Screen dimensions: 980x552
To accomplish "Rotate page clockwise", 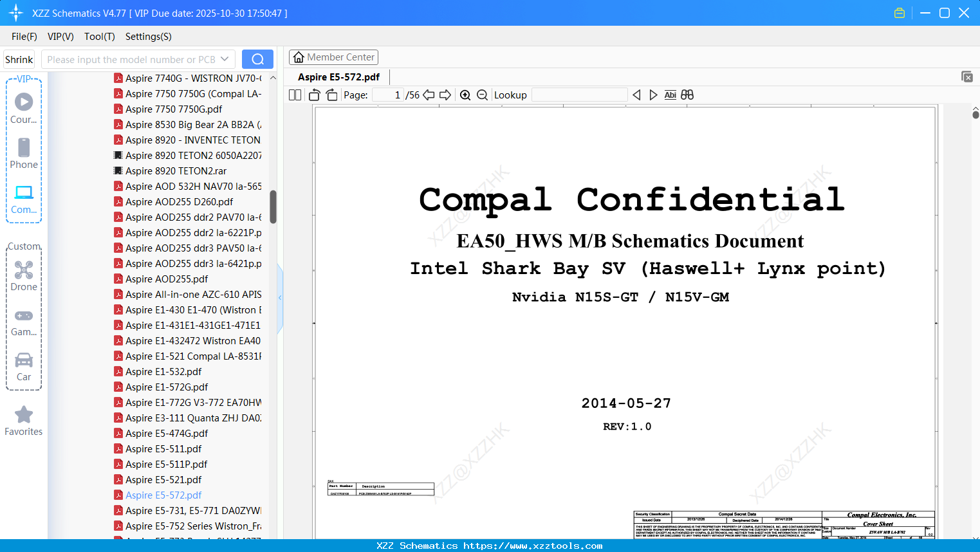I will point(331,95).
